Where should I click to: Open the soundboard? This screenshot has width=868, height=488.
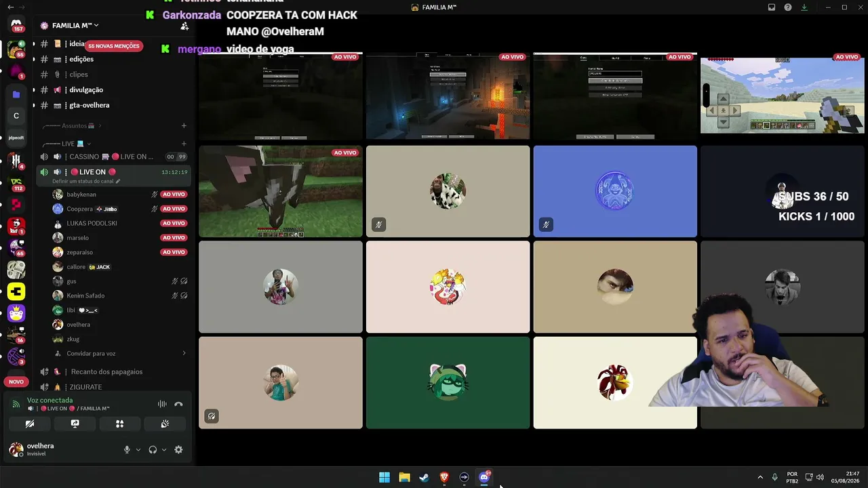tap(165, 424)
